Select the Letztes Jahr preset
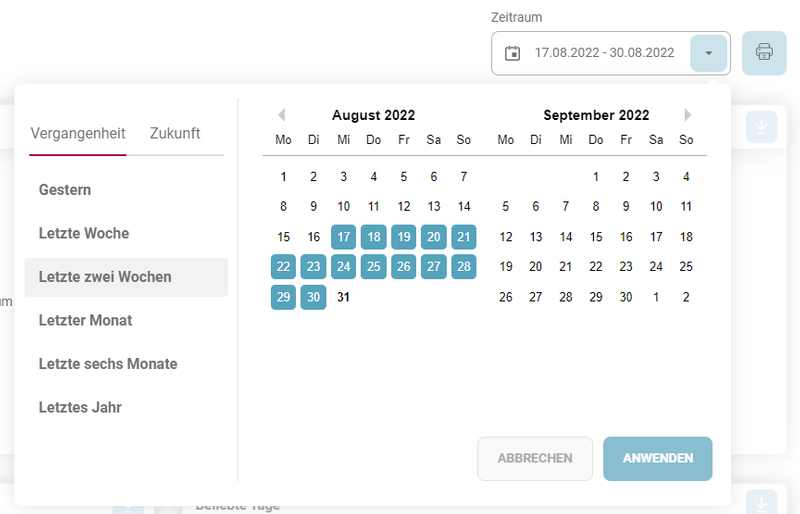Viewport: 800px width, 514px height. [80, 407]
